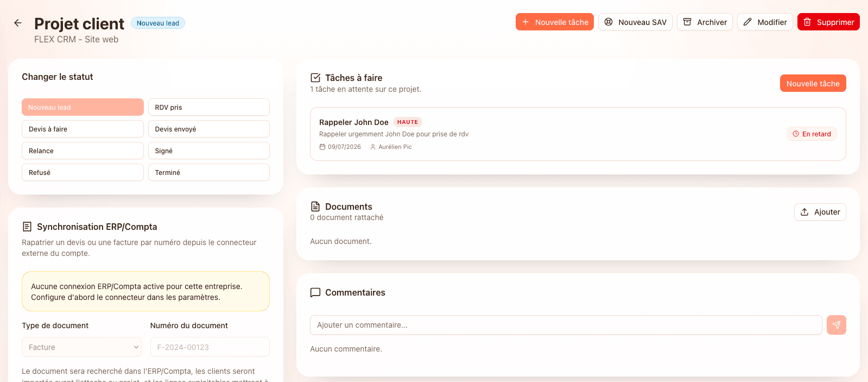
Task: Click the Nouveau lead badge near title
Action: click(x=158, y=23)
